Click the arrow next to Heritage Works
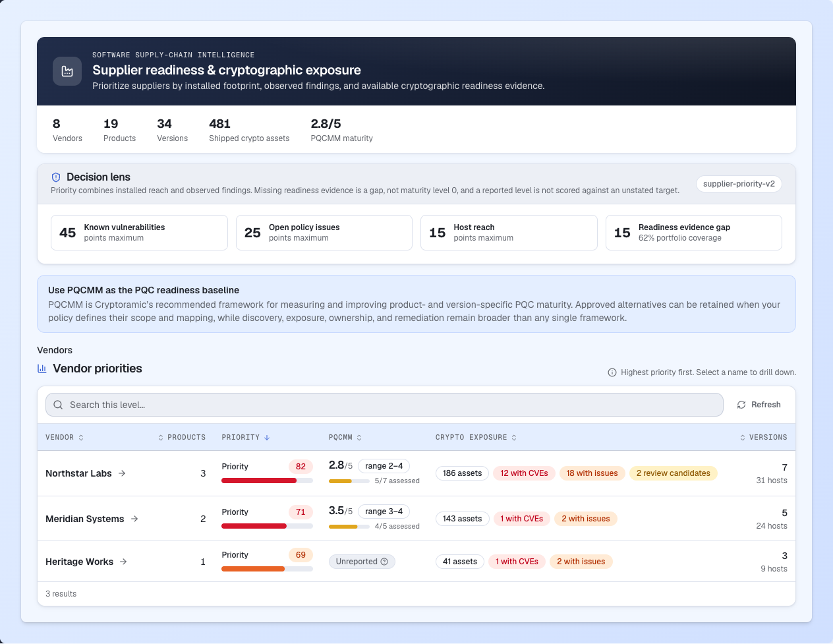The height and width of the screenshot is (644, 833). [x=123, y=562]
